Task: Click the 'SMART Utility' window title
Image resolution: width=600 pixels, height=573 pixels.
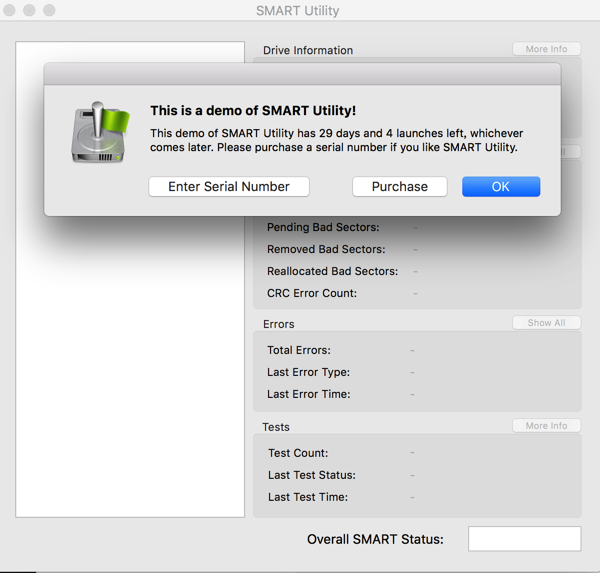Action: 298,11
